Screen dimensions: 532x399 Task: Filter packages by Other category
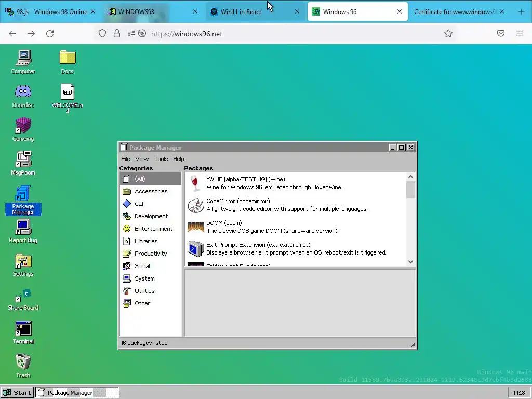point(151,303)
